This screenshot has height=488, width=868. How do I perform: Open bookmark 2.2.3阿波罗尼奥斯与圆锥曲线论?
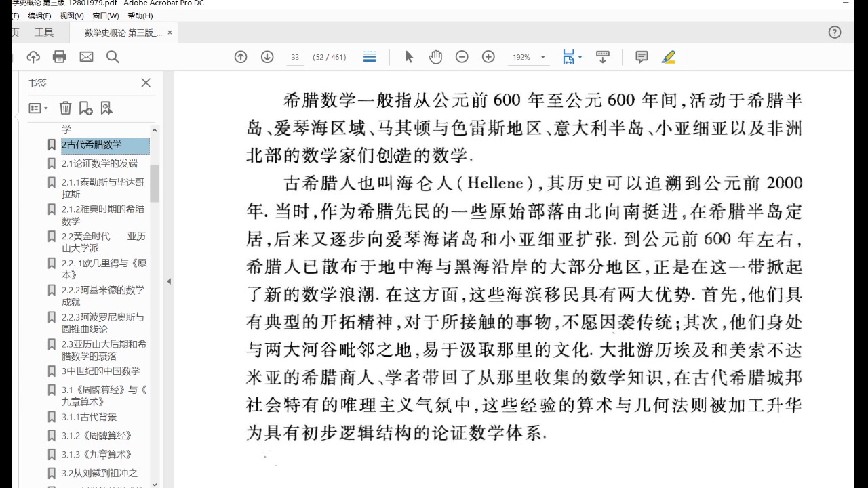(x=103, y=323)
